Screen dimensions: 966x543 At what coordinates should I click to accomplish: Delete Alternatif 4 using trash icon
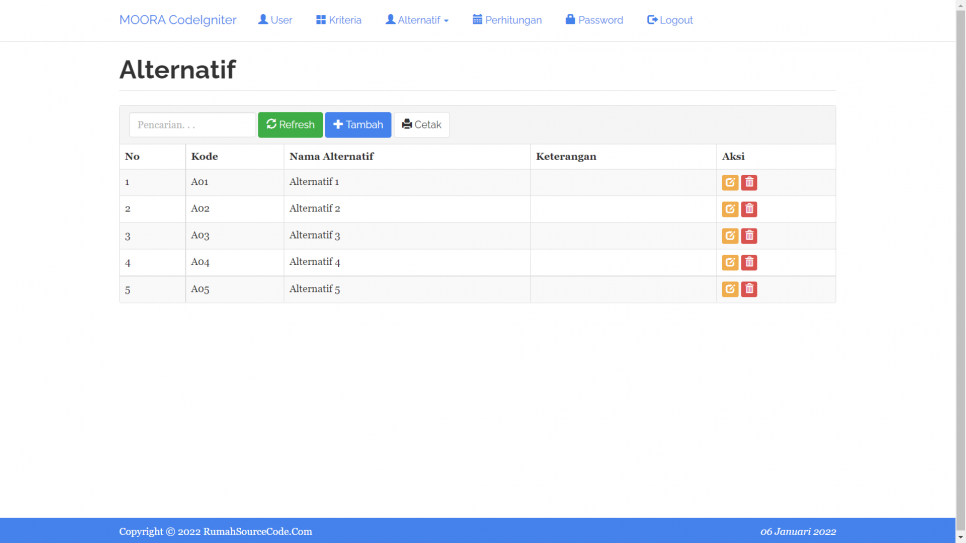pyautogui.click(x=749, y=263)
